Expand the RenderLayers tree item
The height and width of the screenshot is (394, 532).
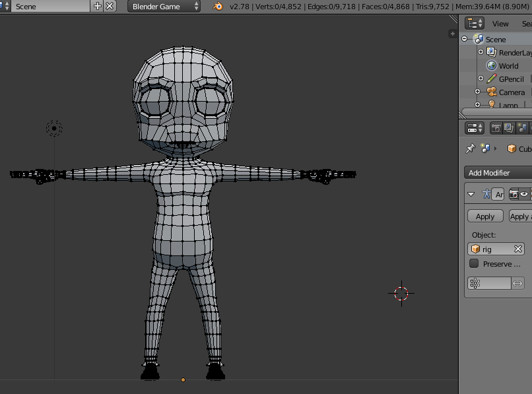coord(481,52)
